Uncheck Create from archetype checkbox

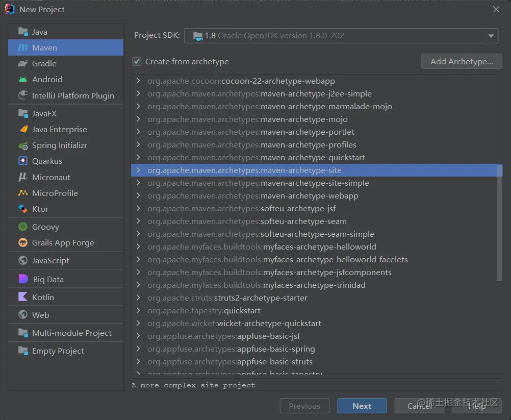click(x=137, y=61)
